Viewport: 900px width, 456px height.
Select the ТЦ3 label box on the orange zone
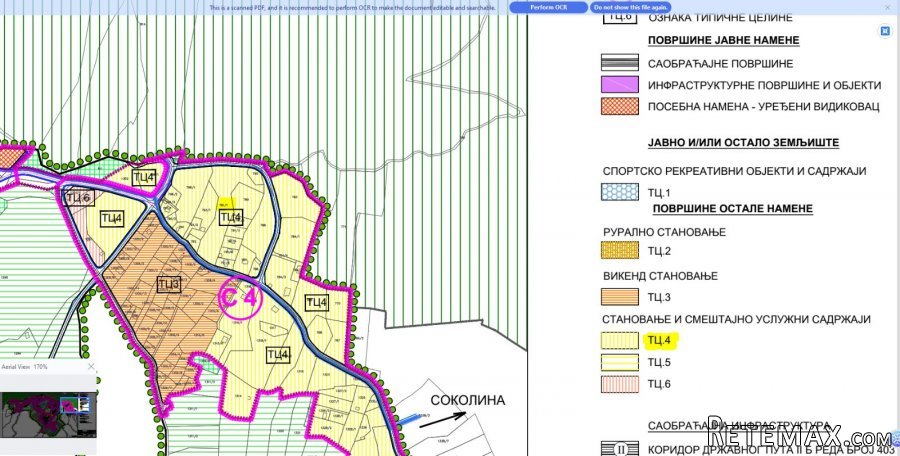click(169, 284)
